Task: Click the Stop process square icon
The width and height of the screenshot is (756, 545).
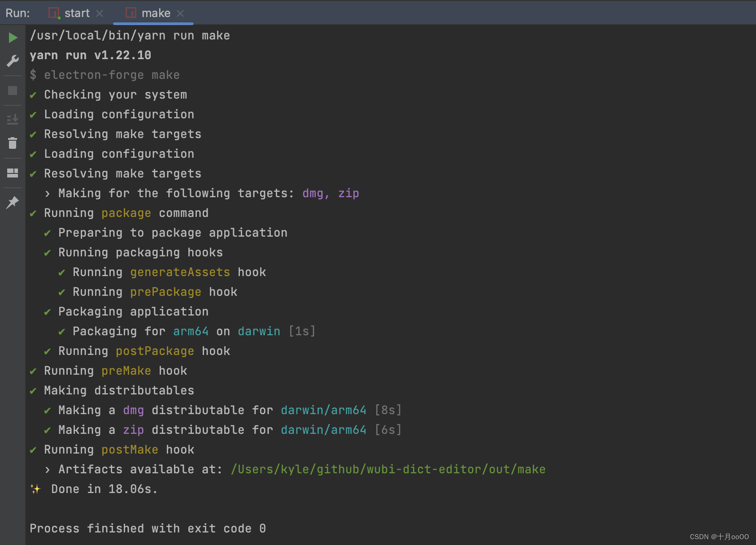Action: 13,91
